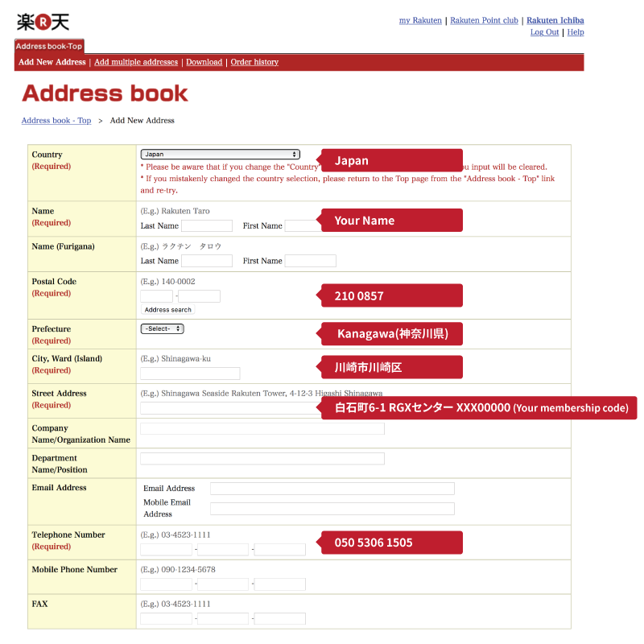Click the '(E.g.) Shinagawa-ku' hint text
This screenshot has width=644, height=644.
[175, 358]
